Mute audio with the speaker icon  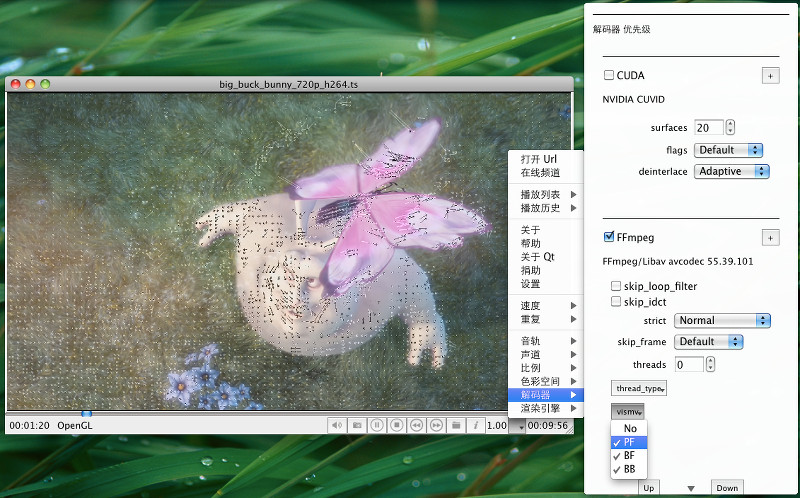(x=337, y=425)
